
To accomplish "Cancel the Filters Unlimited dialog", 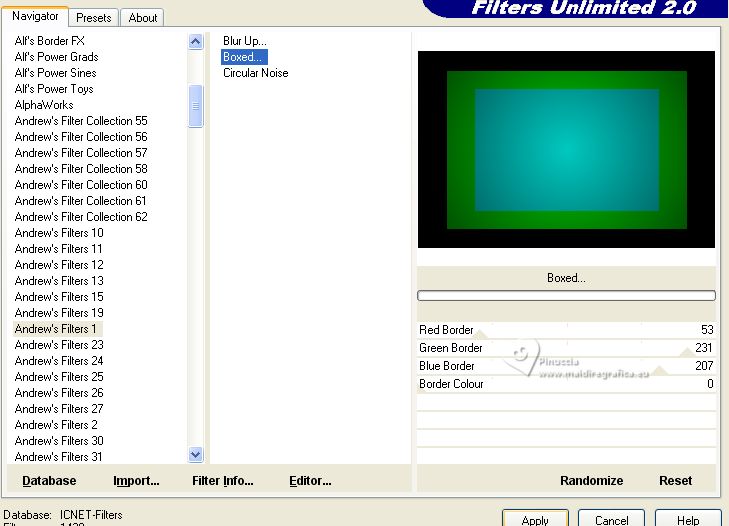I will pyautogui.click(x=611, y=519).
